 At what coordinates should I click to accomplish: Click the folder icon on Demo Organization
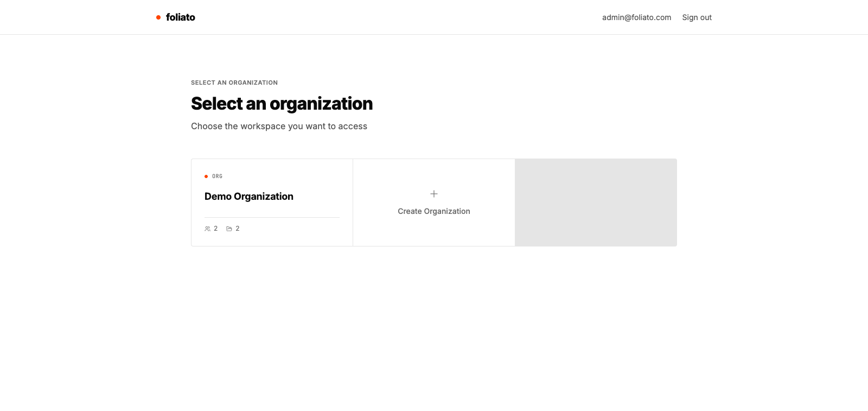click(x=229, y=229)
